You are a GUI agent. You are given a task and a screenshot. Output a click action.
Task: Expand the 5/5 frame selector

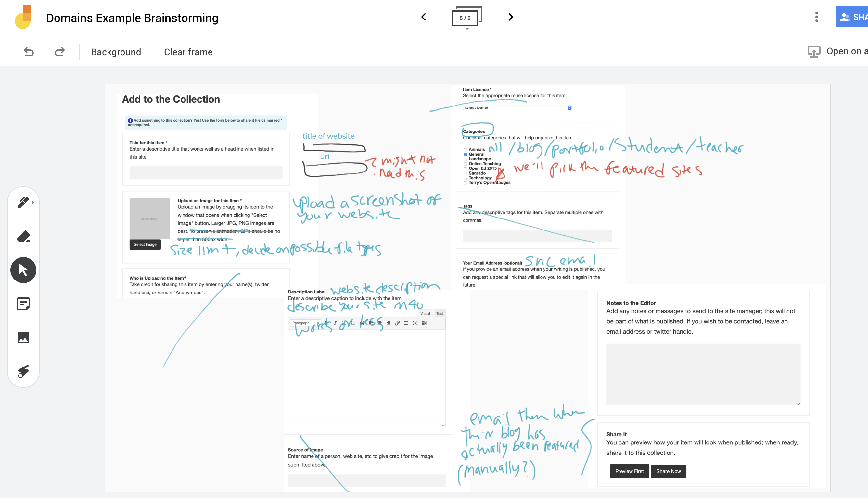pos(466,17)
